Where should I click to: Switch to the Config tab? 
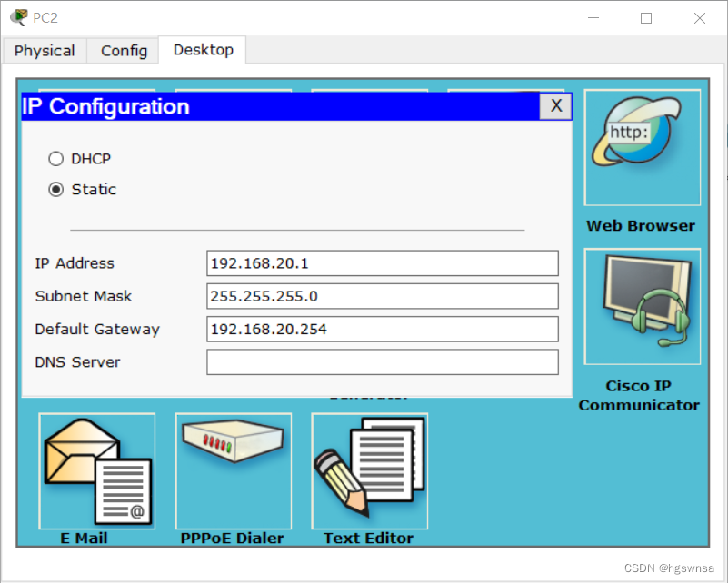(124, 51)
